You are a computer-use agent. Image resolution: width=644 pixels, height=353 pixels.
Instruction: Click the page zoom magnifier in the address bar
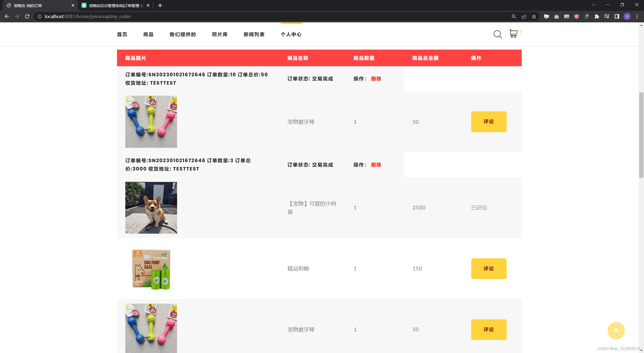tap(514, 16)
